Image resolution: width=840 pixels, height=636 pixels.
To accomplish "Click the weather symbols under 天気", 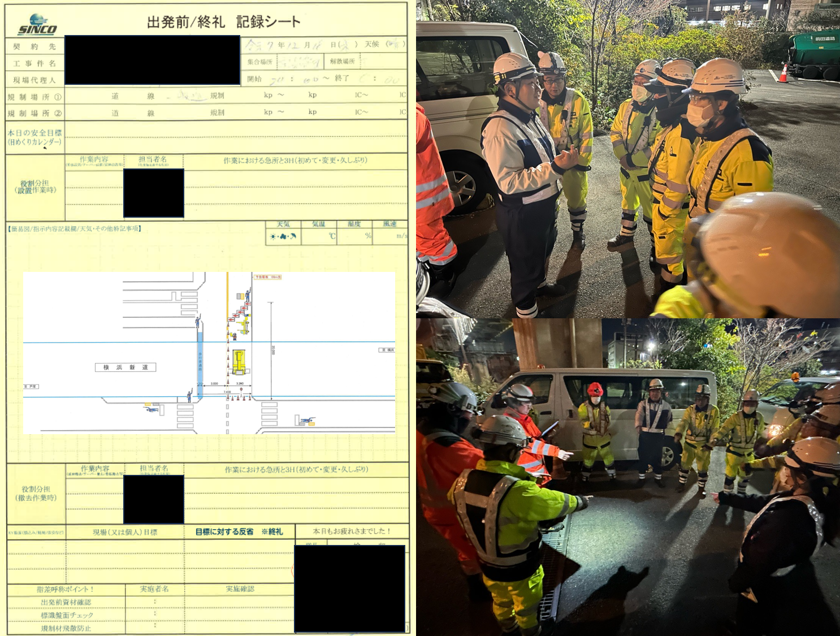I will coord(283,236).
